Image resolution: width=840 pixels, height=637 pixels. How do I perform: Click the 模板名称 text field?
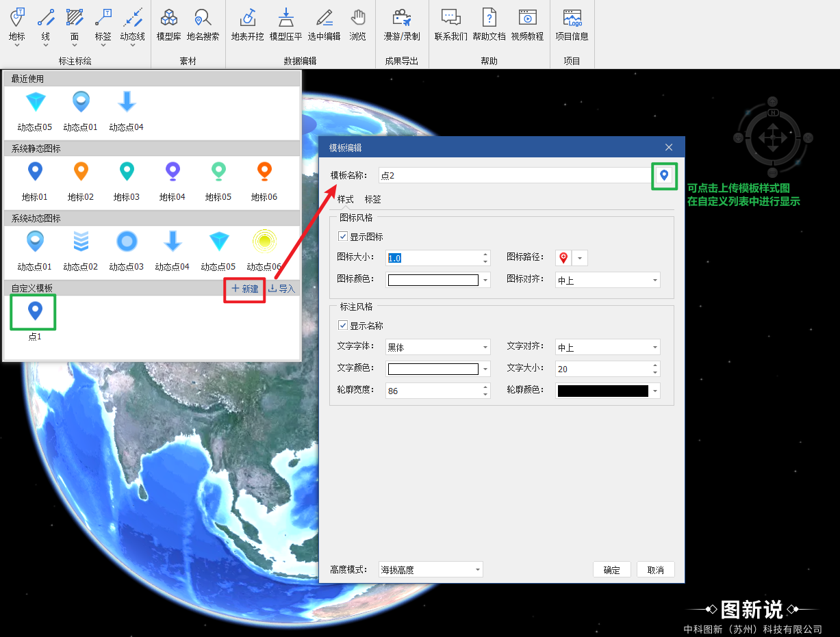coord(513,176)
